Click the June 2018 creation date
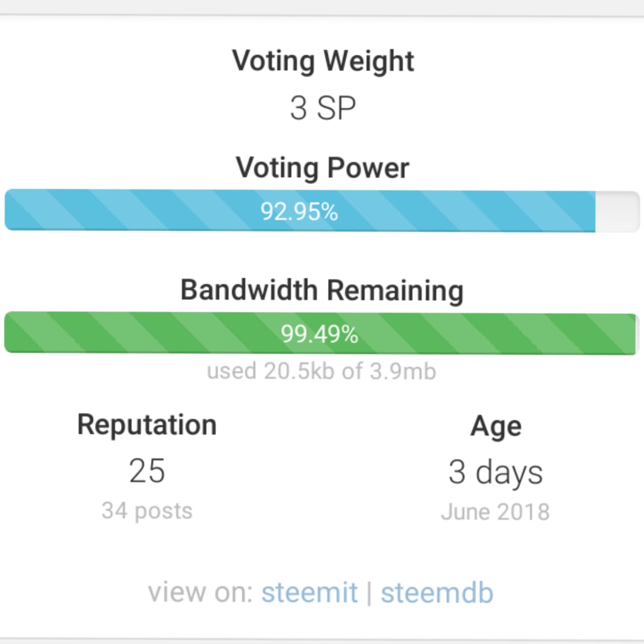The image size is (644, 644). click(496, 512)
